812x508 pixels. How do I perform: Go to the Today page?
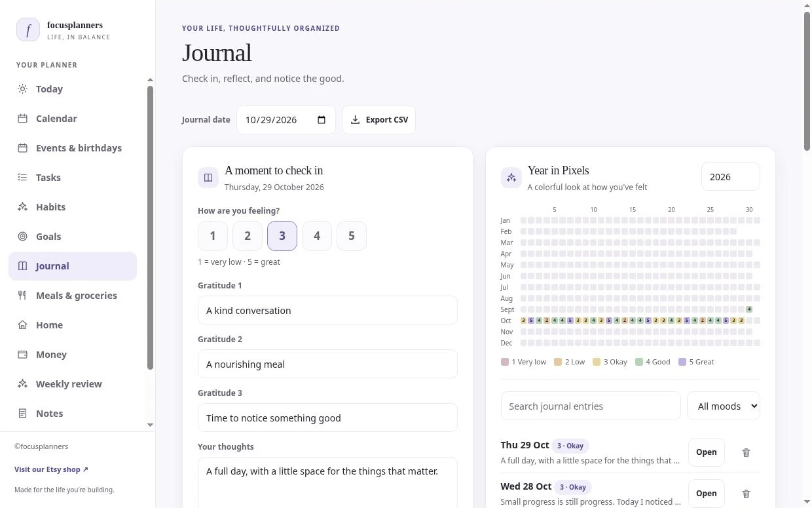click(73, 89)
